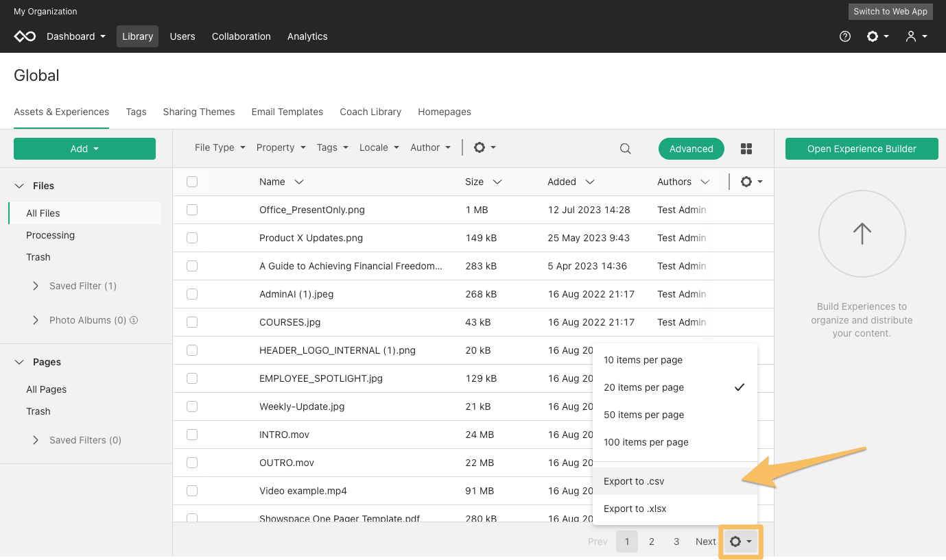
Task: Check the OUTRO.mov checkbox
Action: [x=192, y=463]
